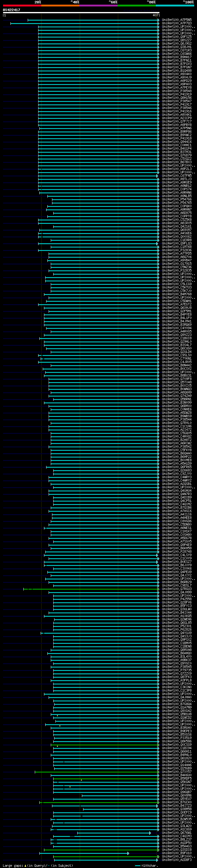The width and height of the screenshot is (197, 868).
Task: Select the UniRef100_A7P7Q3 alignment bar
Action: pyautogui.click(x=85, y=23)
